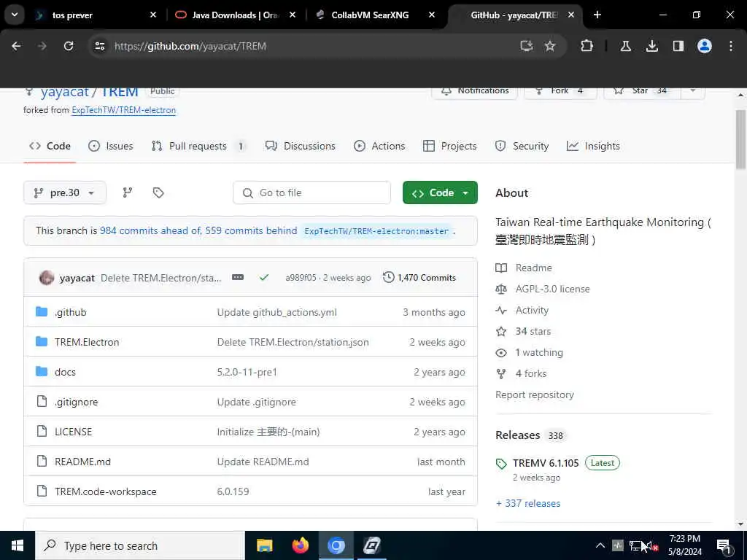
Task: Go back with the browser back arrow
Action: click(x=16, y=46)
